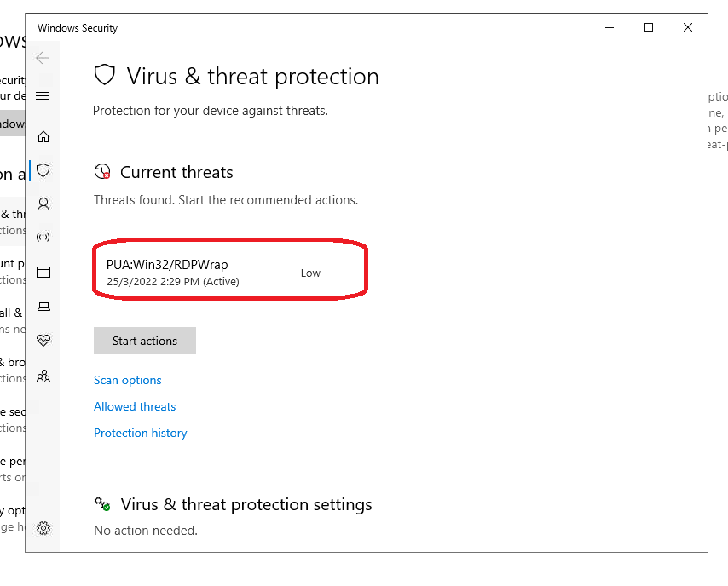This screenshot has width=728, height=586.
Task: Open Windows Security settings via gear icon
Action: [x=43, y=528]
